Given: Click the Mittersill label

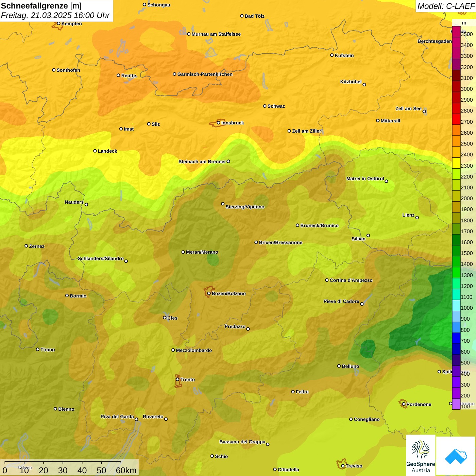Looking at the screenshot, I should tap(390, 121).
